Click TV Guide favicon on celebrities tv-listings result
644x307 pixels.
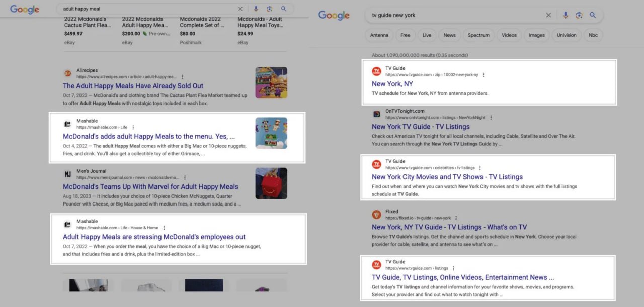376,164
